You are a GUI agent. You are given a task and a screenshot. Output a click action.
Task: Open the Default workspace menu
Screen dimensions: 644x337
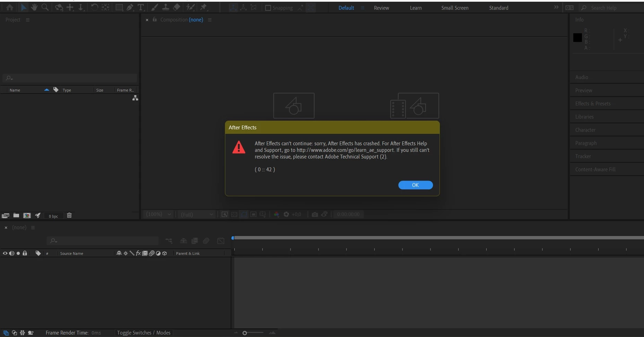point(363,8)
